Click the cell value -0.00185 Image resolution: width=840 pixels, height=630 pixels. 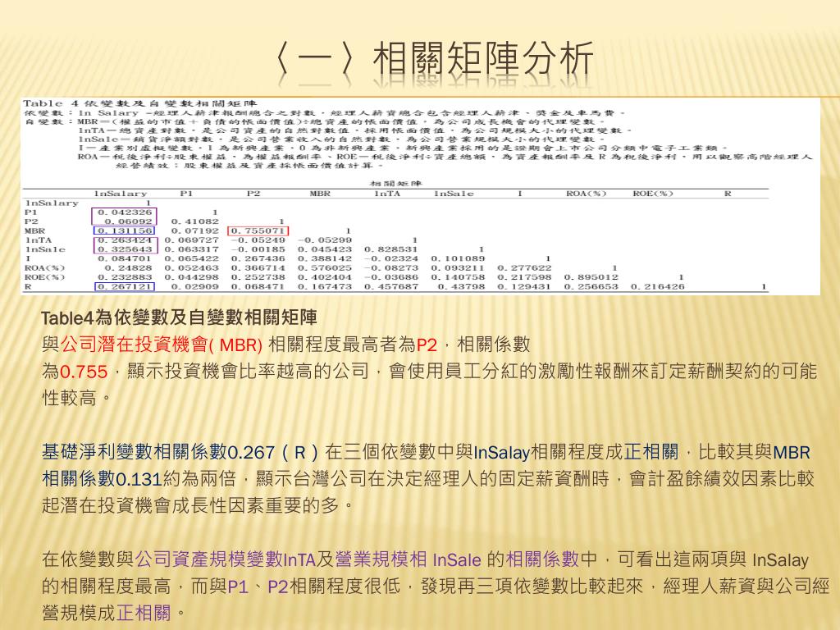tap(258, 249)
